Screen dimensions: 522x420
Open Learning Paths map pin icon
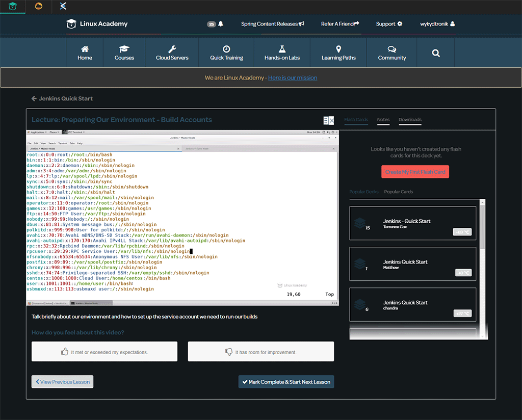338,49
